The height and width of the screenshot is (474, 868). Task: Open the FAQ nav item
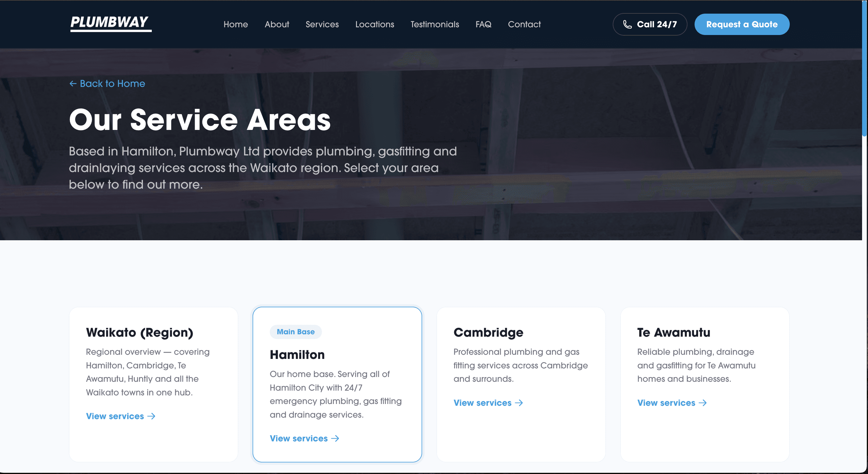pos(483,24)
